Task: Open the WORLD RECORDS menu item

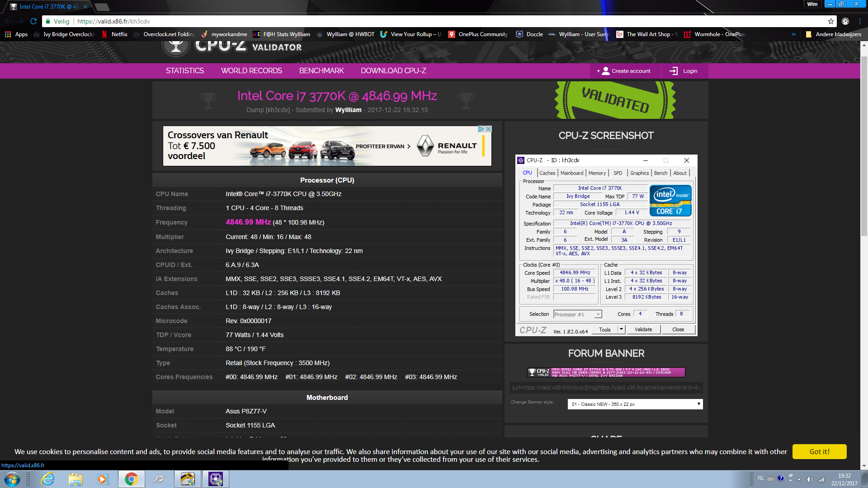Action: [251, 71]
